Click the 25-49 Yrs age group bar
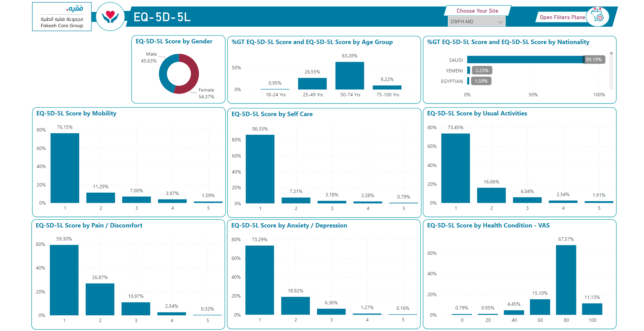The width and height of the screenshot is (644, 331). point(312,84)
